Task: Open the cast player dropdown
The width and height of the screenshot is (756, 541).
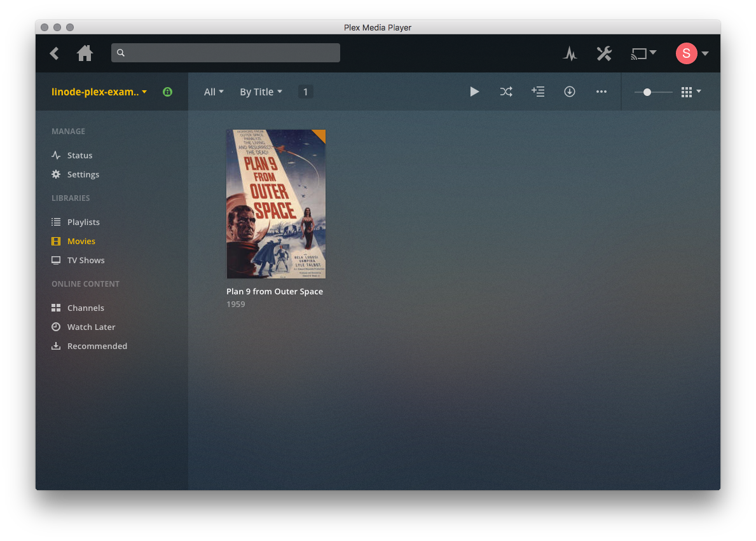Action: click(x=643, y=53)
